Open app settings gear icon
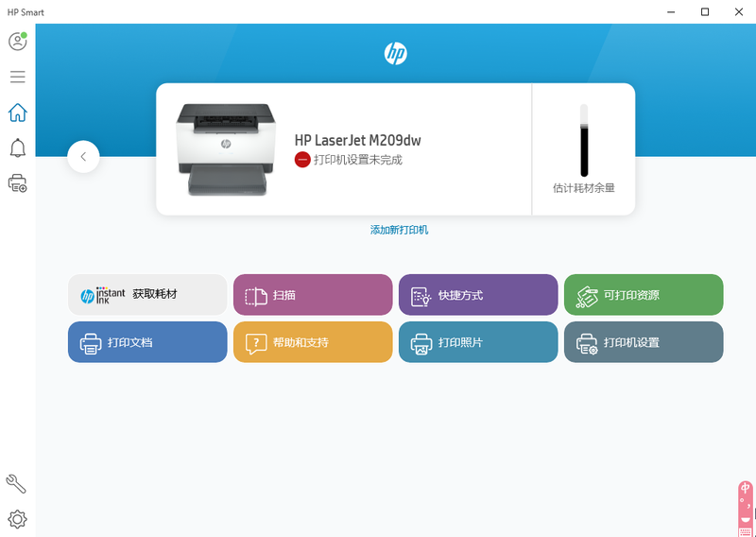 click(17, 519)
